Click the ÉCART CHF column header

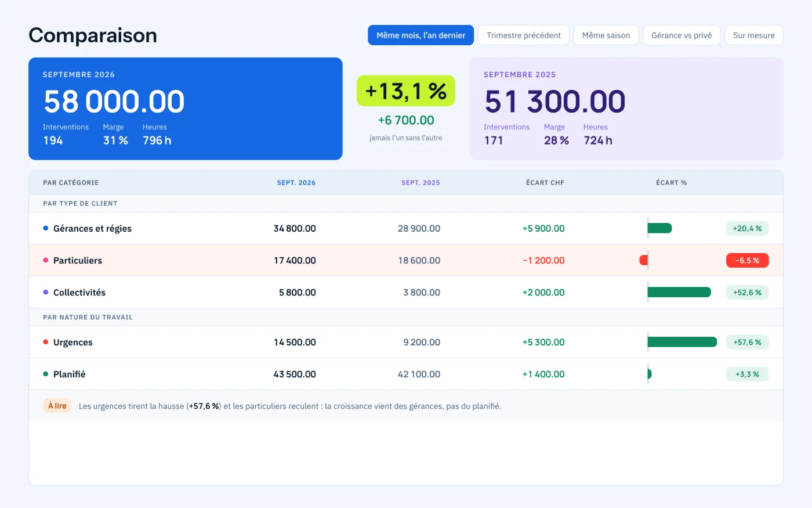tap(545, 182)
